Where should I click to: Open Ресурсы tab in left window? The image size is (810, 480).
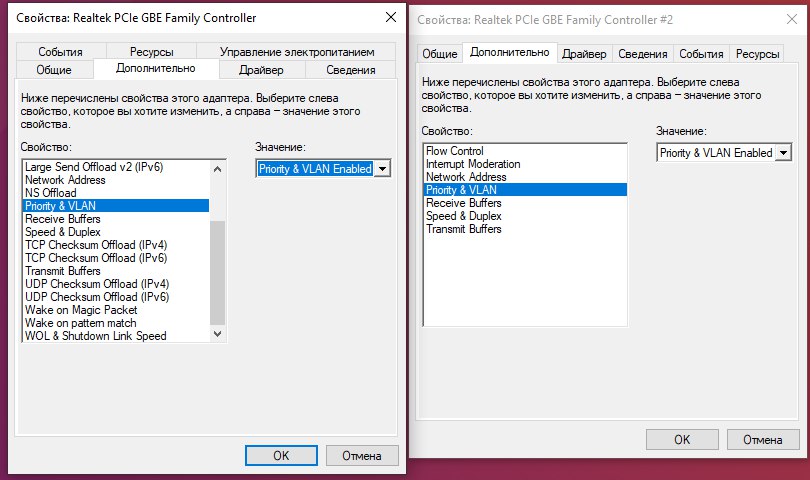151,52
